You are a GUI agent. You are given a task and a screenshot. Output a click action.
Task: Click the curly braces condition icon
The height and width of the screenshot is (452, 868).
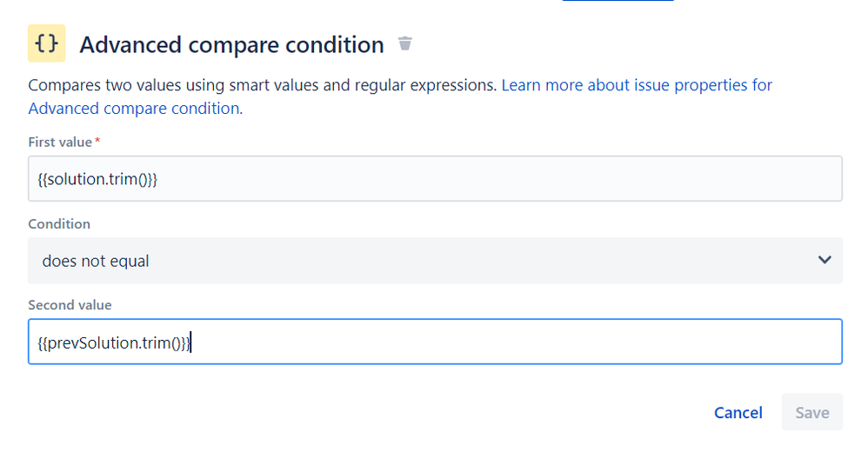click(x=46, y=43)
